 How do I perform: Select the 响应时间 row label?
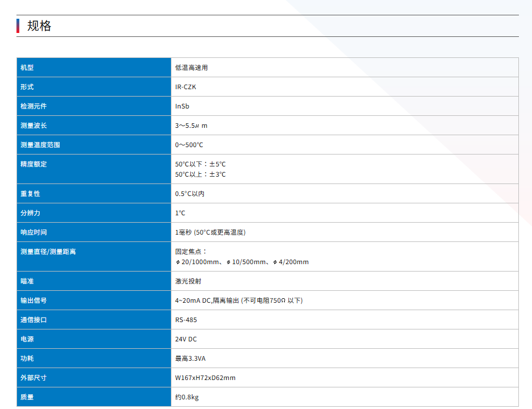33,232
